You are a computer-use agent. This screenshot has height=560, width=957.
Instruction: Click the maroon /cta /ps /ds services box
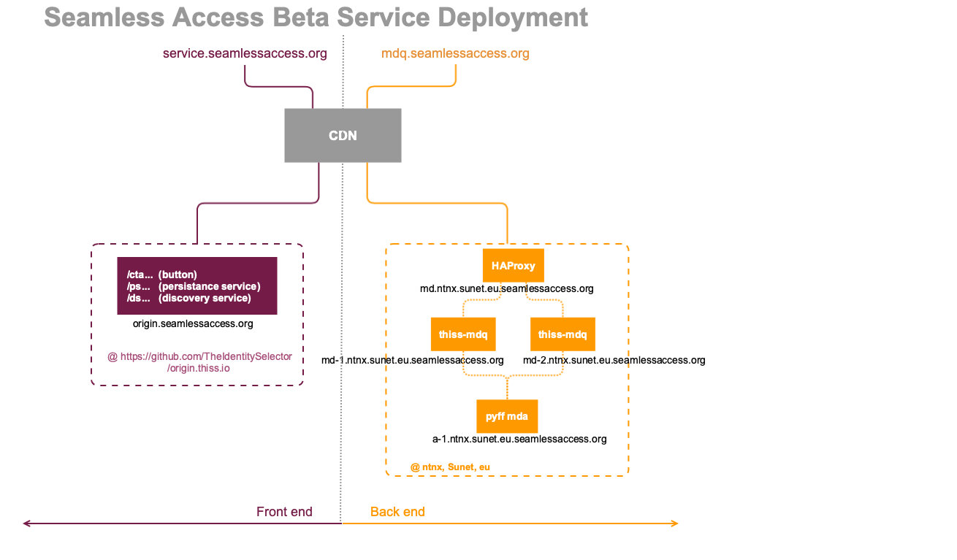[x=197, y=285]
